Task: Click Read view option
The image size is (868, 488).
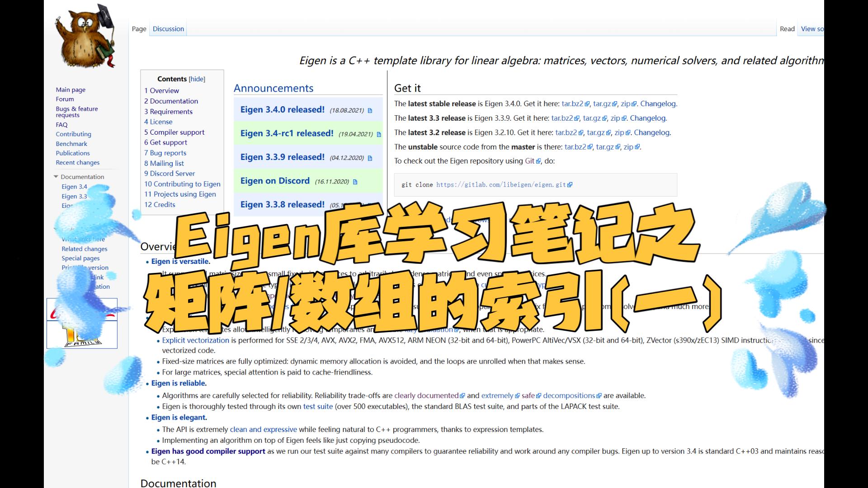Action: pyautogui.click(x=786, y=28)
